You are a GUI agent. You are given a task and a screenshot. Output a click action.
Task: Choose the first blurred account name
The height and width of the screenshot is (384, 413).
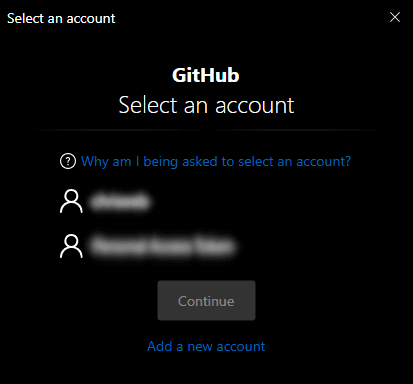tap(119, 202)
